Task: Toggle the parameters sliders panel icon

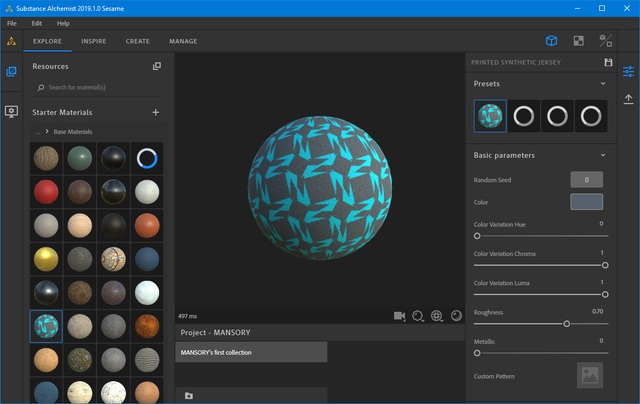Action: coord(628,72)
